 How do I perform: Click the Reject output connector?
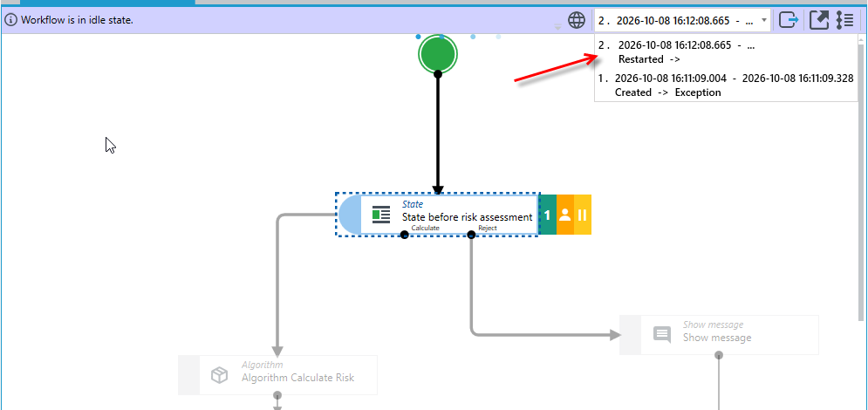click(x=471, y=236)
